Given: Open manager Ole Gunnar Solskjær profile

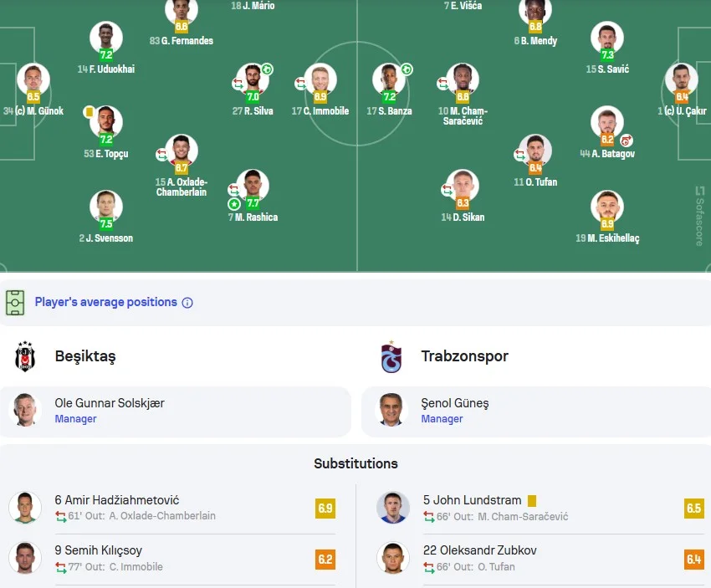Looking at the screenshot, I should (110, 403).
